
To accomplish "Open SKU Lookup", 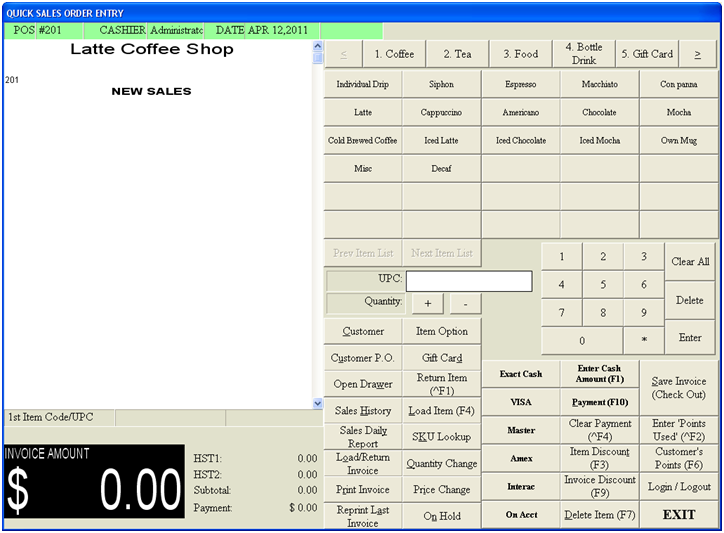I will (441, 437).
